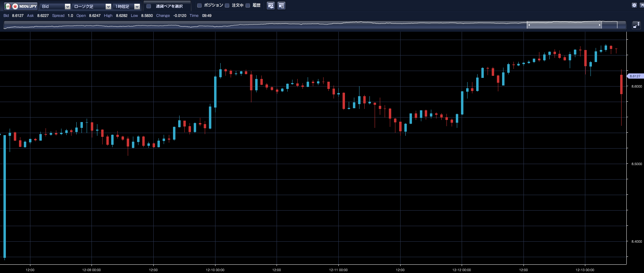Click the highlighted range in the navigator slider

pyautogui.click(x=564, y=25)
